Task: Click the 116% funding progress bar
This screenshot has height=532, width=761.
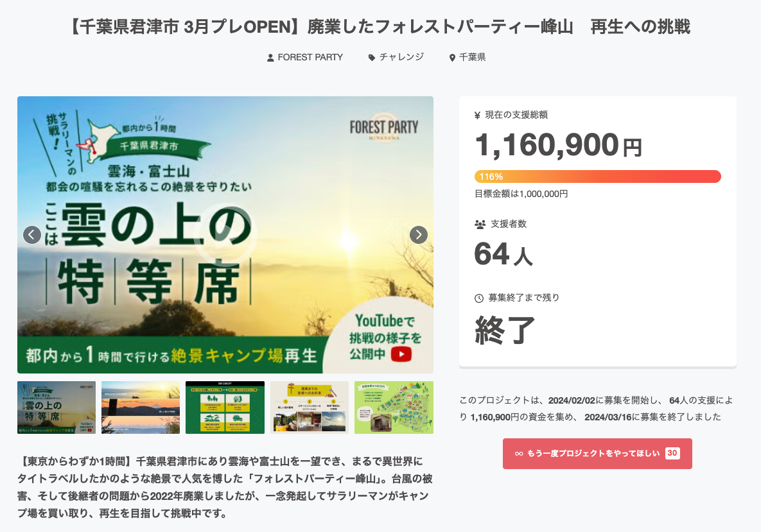Action: (597, 176)
